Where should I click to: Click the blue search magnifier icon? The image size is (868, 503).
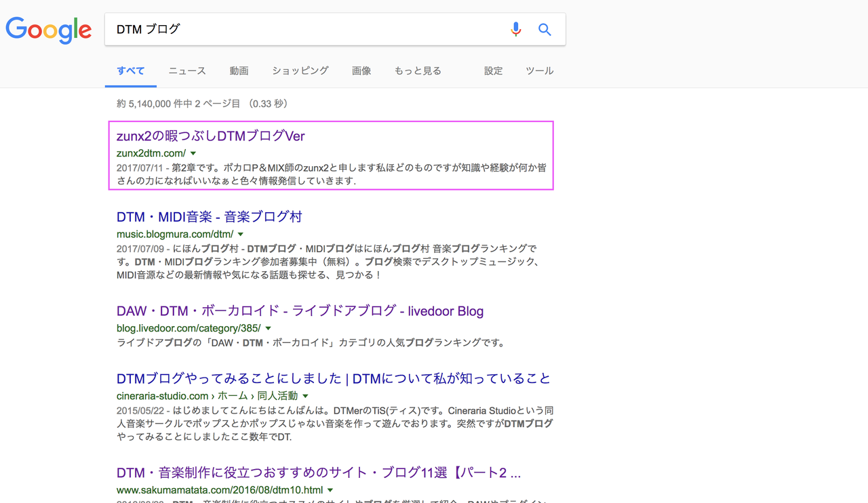point(545,29)
